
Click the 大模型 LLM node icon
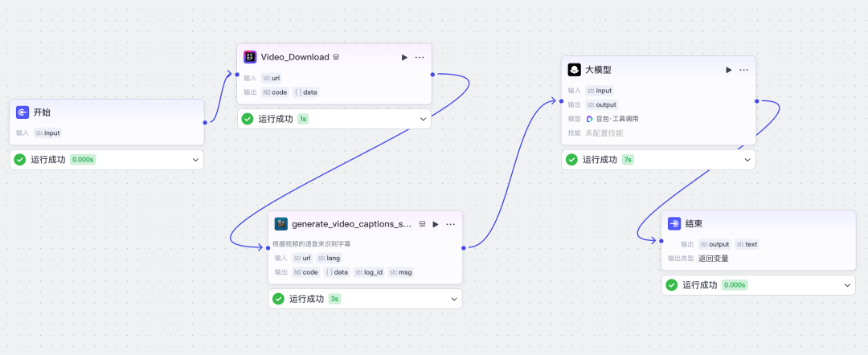click(x=574, y=70)
